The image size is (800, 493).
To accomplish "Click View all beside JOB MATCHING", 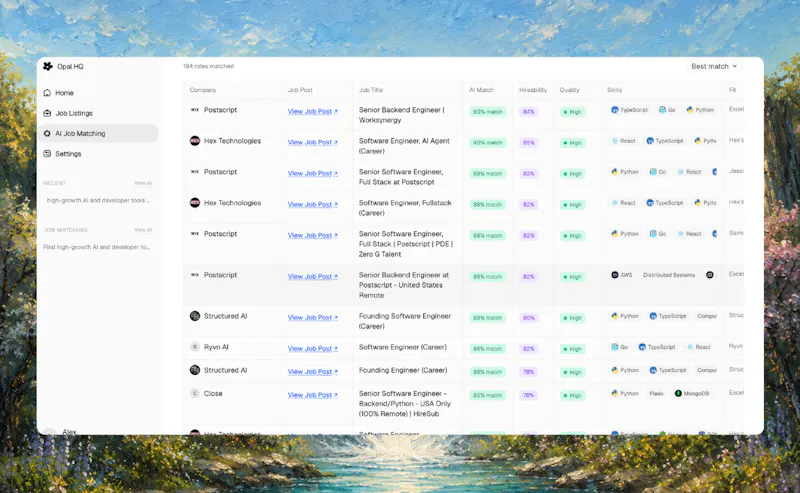I will [143, 230].
